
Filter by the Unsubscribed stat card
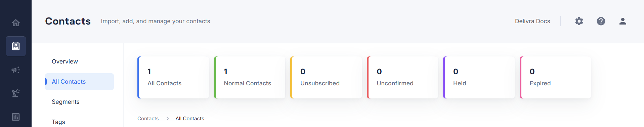tap(326, 77)
